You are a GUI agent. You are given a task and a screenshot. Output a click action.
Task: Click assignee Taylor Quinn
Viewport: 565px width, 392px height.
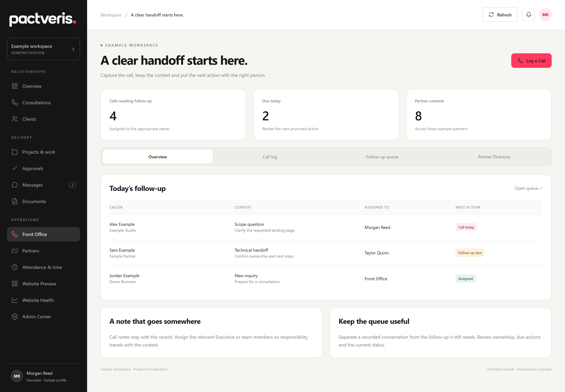click(376, 253)
